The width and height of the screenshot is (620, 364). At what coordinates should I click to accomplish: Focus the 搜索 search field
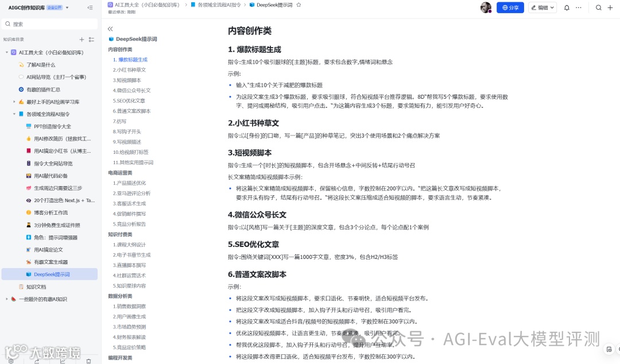(x=50, y=24)
